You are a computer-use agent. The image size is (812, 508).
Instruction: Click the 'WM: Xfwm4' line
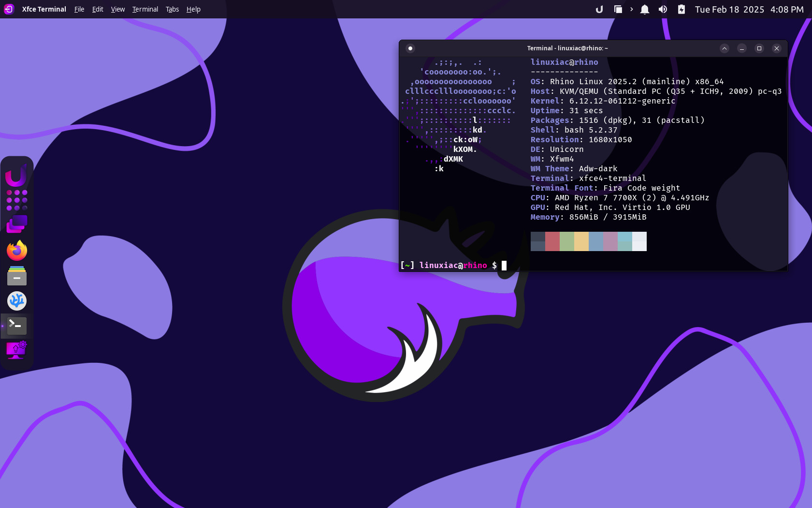coord(552,159)
